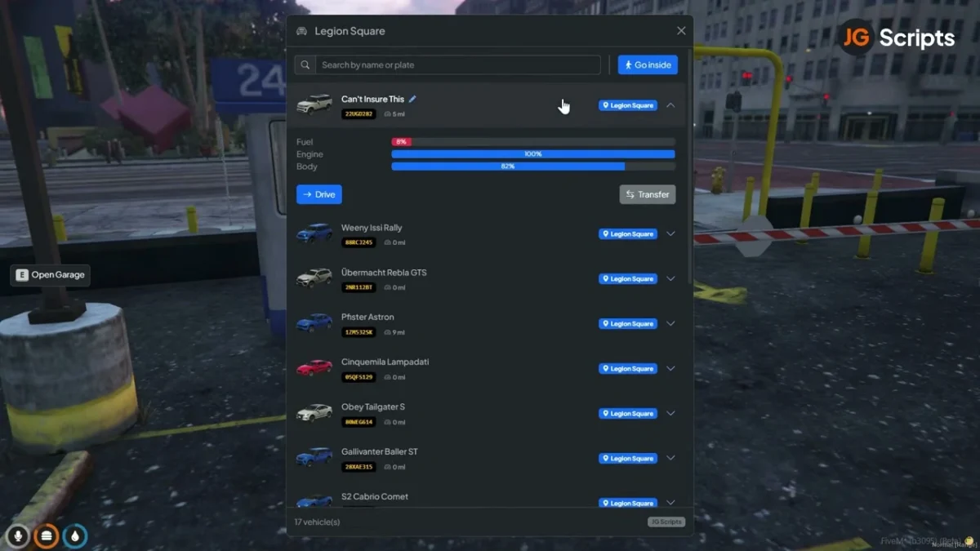The width and height of the screenshot is (980, 551).
Task: Click the Gallivanter Baller ST name
Action: pyautogui.click(x=380, y=451)
